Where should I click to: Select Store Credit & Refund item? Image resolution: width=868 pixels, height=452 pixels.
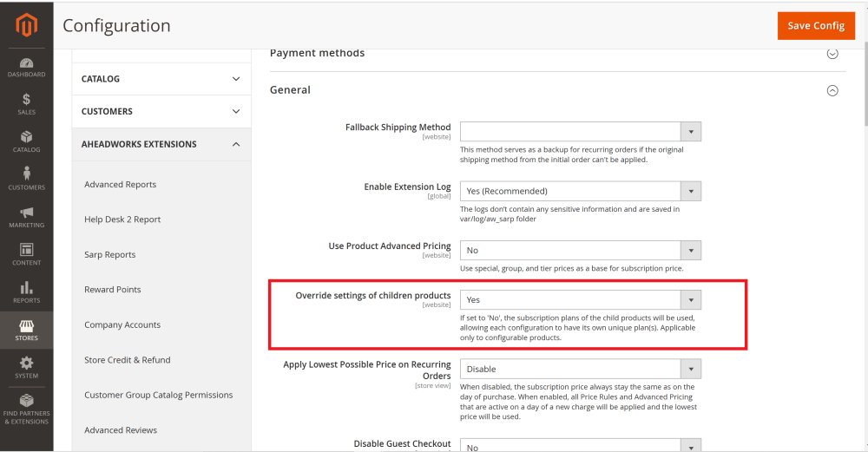click(128, 360)
